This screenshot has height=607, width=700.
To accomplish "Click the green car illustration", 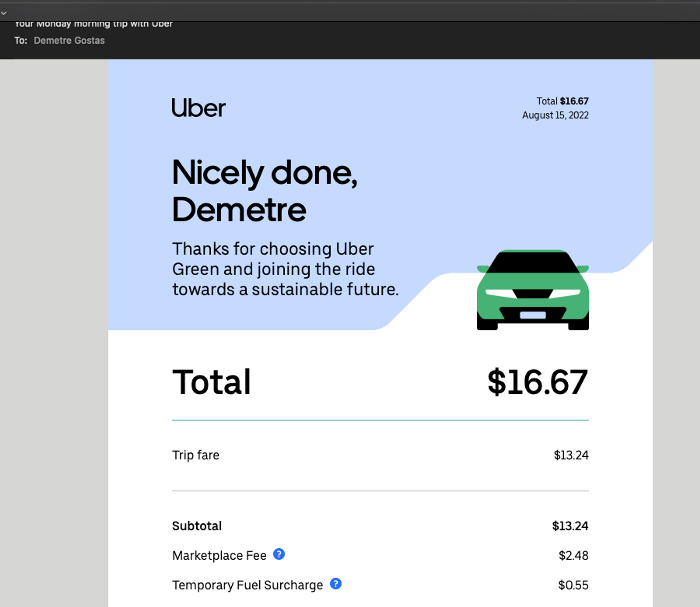I will [533, 290].
